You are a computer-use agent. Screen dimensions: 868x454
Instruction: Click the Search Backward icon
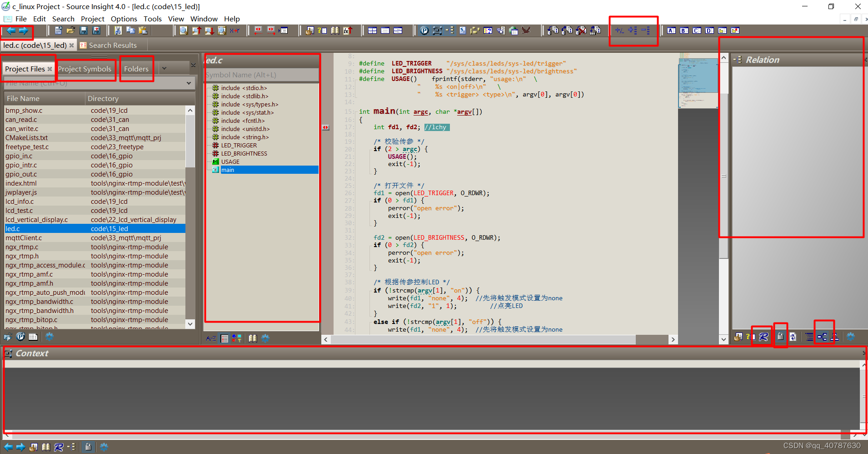196,30
